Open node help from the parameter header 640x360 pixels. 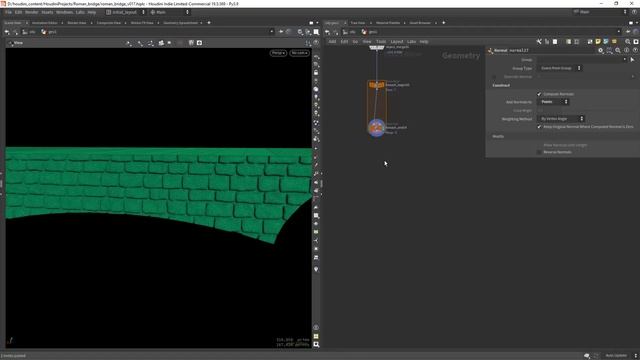point(635,51)
